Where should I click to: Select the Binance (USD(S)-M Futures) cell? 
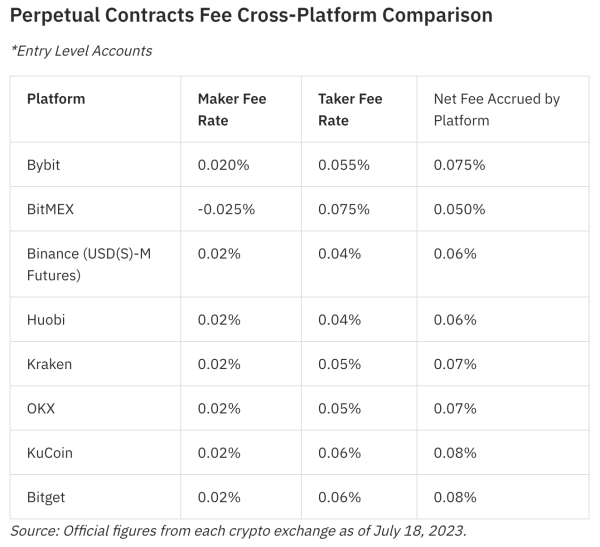[89, 264]
